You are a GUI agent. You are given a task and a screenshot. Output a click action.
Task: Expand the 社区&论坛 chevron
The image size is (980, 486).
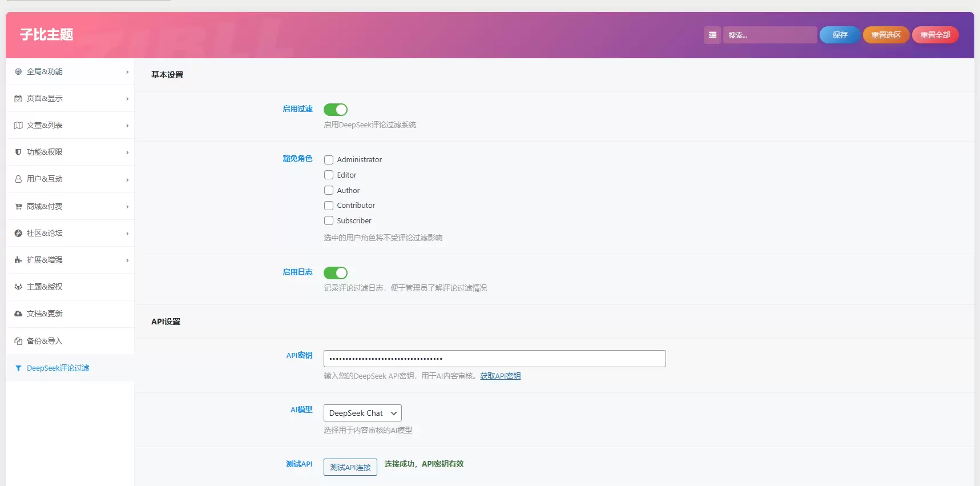tap(127, 234)
